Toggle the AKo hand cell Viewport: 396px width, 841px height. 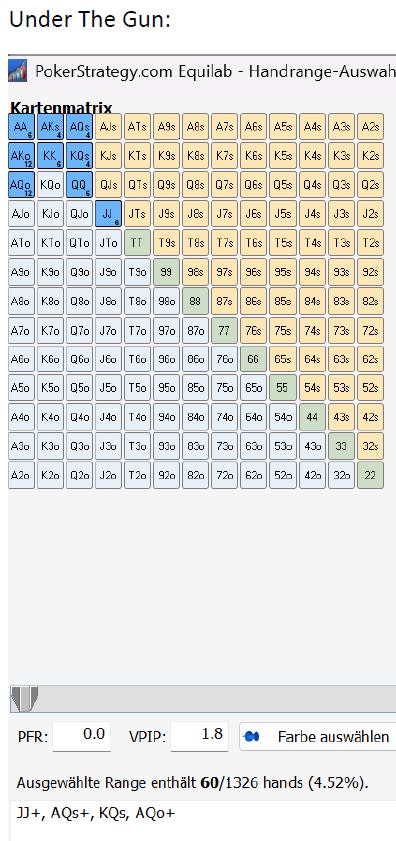point(21,156)
